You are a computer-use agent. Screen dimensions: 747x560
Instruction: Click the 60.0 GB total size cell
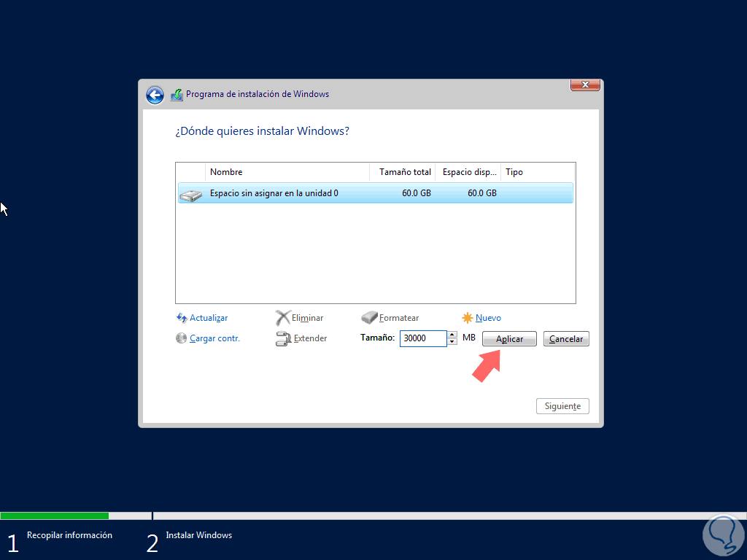417,193
